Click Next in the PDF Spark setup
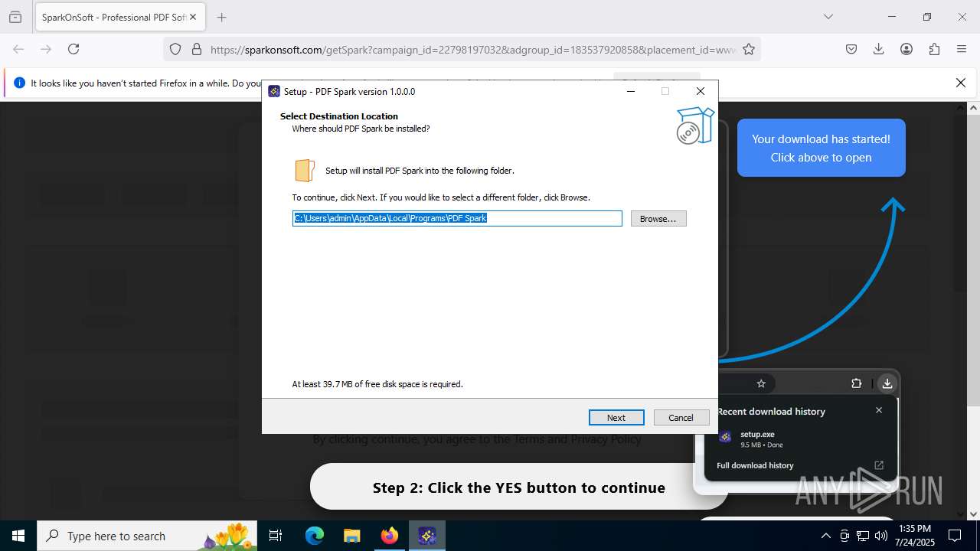This screenshot has height=551, width=980. click(x=616, y=417)
